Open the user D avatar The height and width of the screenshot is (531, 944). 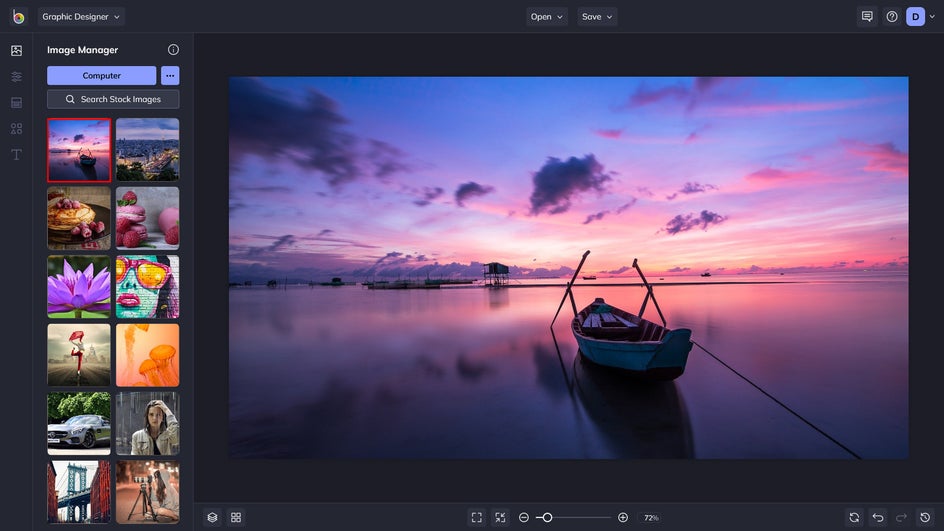(915, 17)
